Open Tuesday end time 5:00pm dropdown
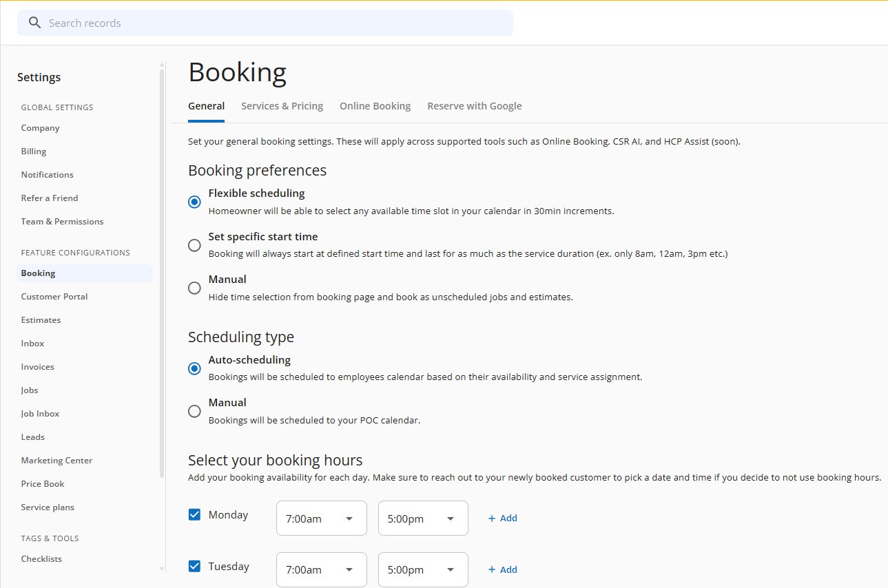 click(x=423, y=569)
